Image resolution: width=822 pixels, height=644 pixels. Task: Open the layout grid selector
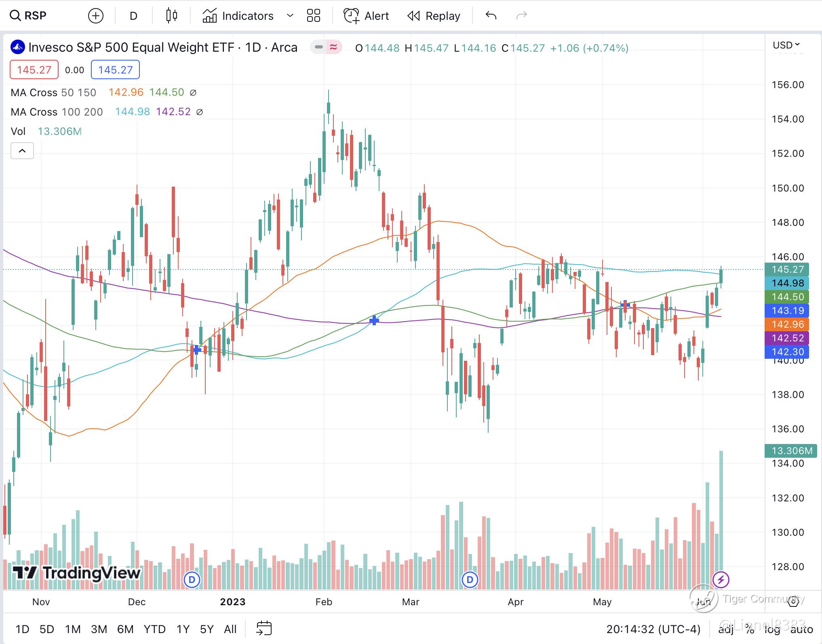313,16
